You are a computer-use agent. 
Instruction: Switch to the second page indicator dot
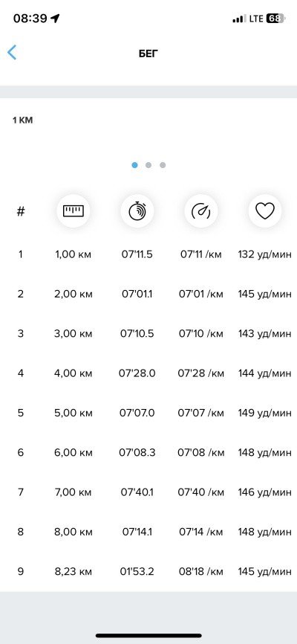[x=148, y=165]
